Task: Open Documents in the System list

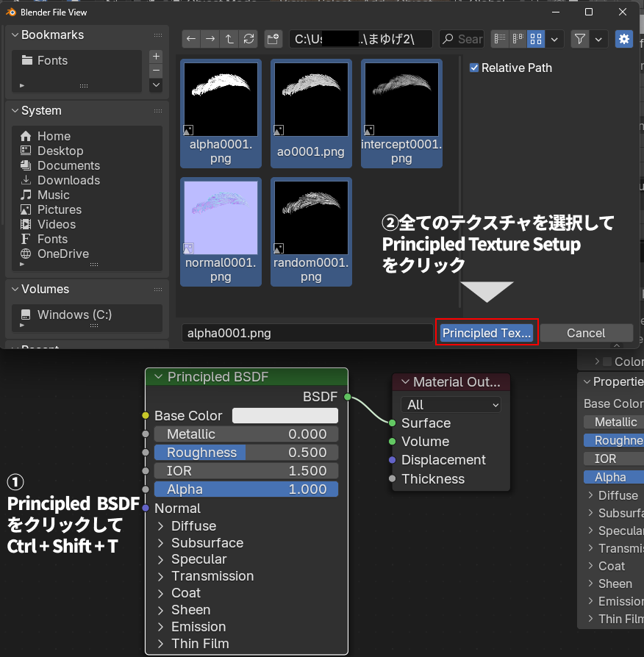Action: pos(68,165)
